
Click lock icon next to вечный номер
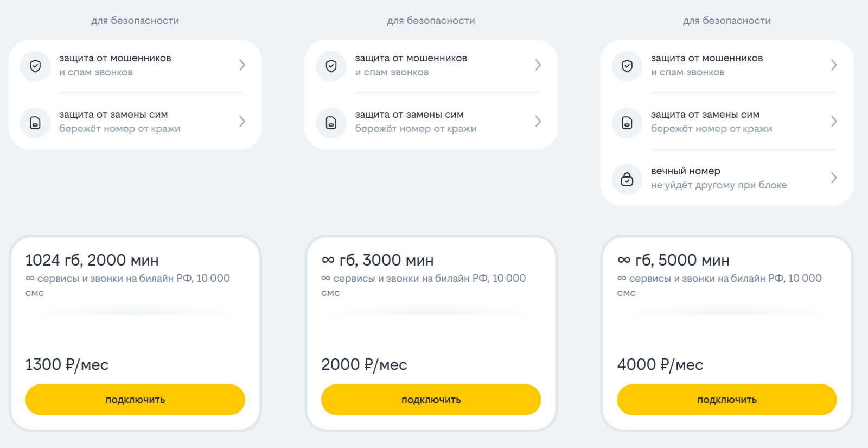point(627,179)
